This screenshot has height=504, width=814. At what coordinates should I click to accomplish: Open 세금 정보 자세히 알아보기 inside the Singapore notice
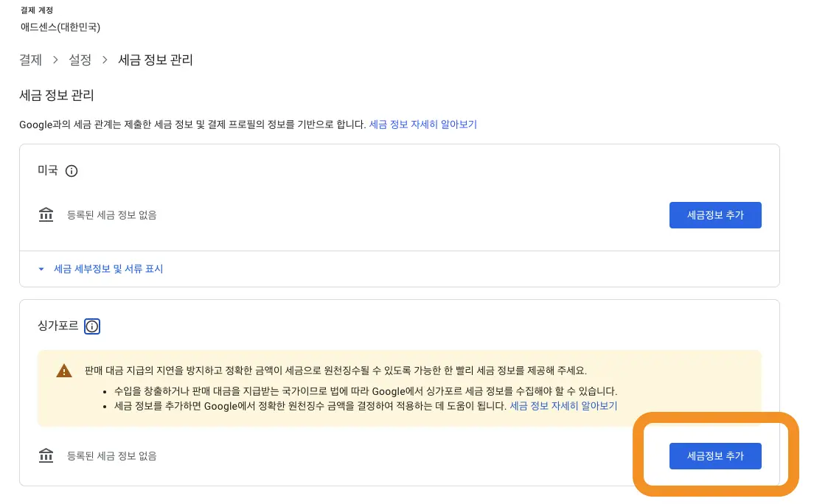(x=564, y=406)
